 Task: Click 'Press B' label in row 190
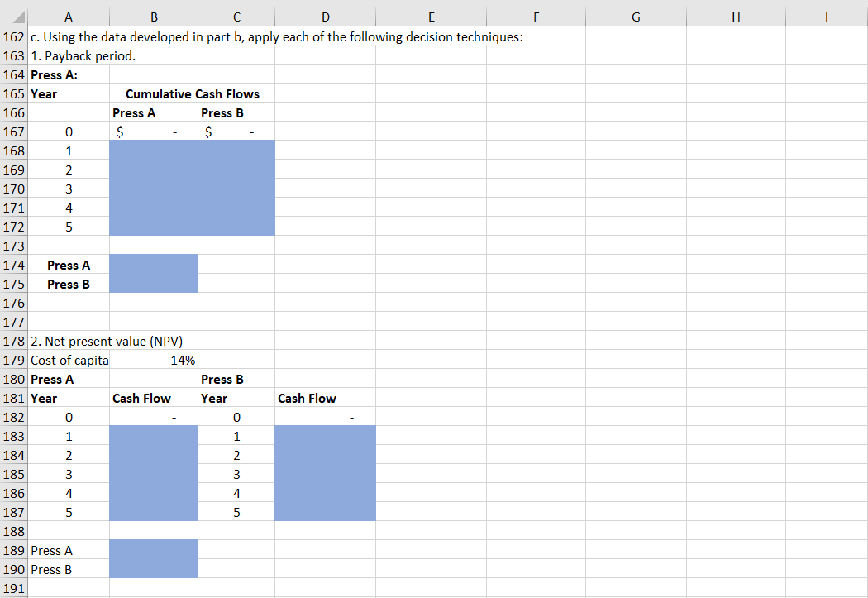pos(69,569)
